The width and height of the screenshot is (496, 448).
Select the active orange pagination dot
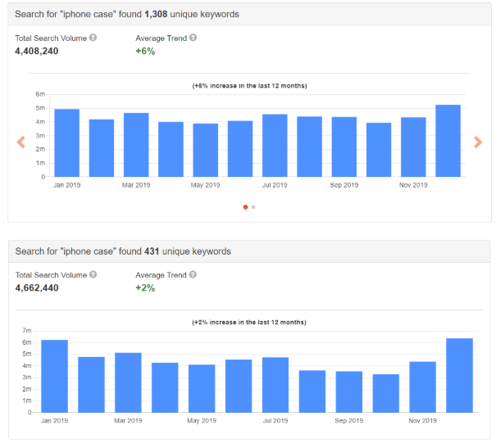[x=245, y=207]
